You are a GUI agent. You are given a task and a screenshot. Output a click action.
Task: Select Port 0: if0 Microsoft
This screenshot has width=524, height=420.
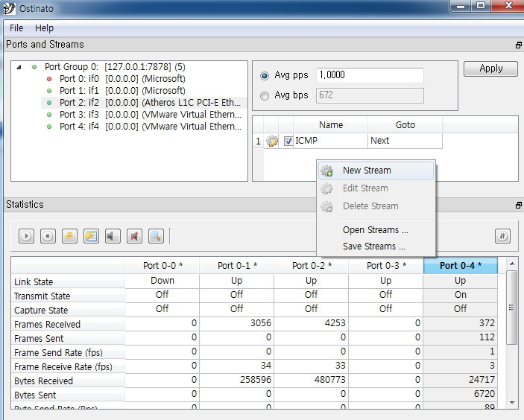pos(122,79)
